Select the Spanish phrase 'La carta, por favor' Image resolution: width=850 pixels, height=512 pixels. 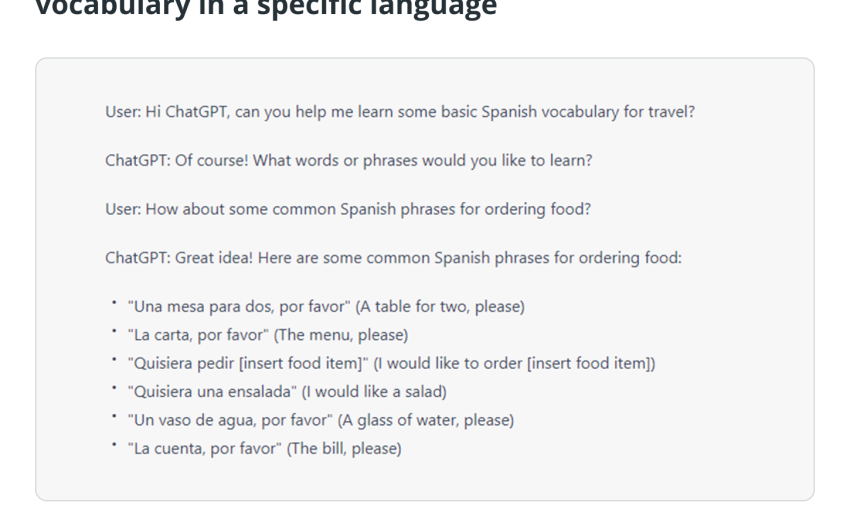click(x=198, y=335)
